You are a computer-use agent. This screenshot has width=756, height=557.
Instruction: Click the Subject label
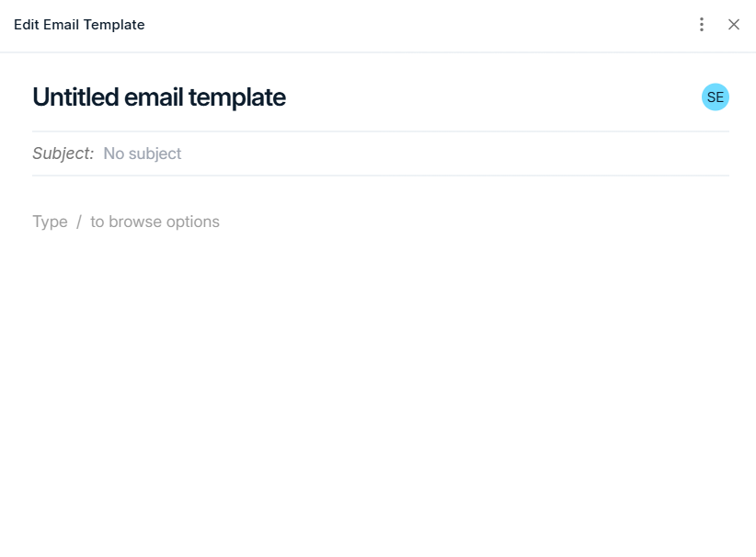tap(63, 153)
